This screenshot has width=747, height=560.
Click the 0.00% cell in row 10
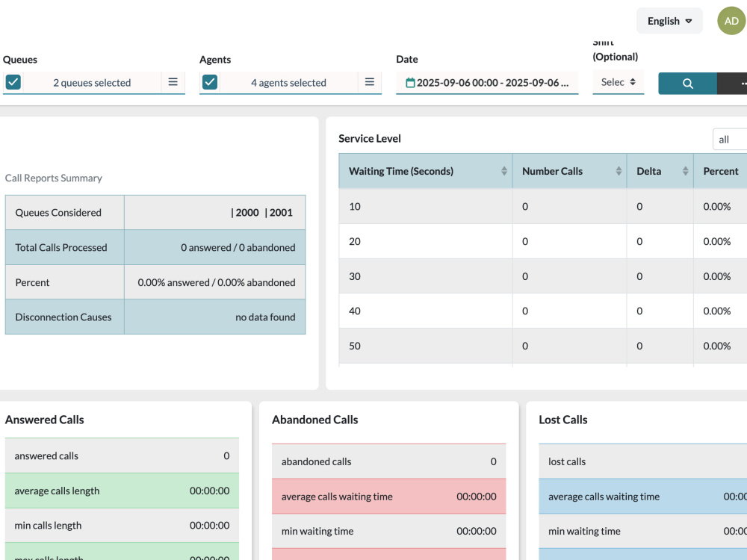(720, 207)
